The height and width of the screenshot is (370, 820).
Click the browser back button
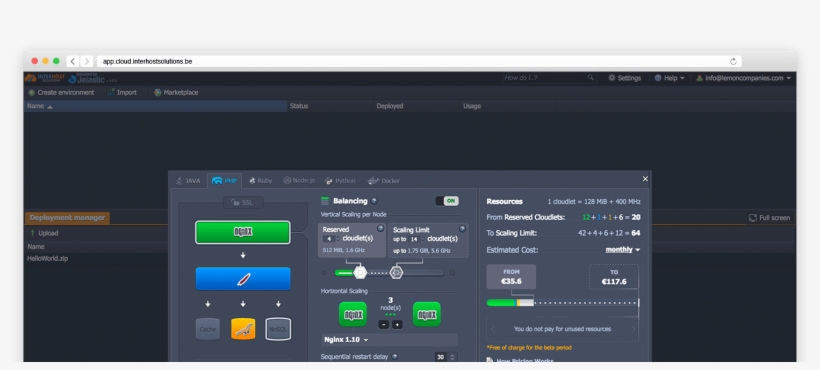coord(73,61)
